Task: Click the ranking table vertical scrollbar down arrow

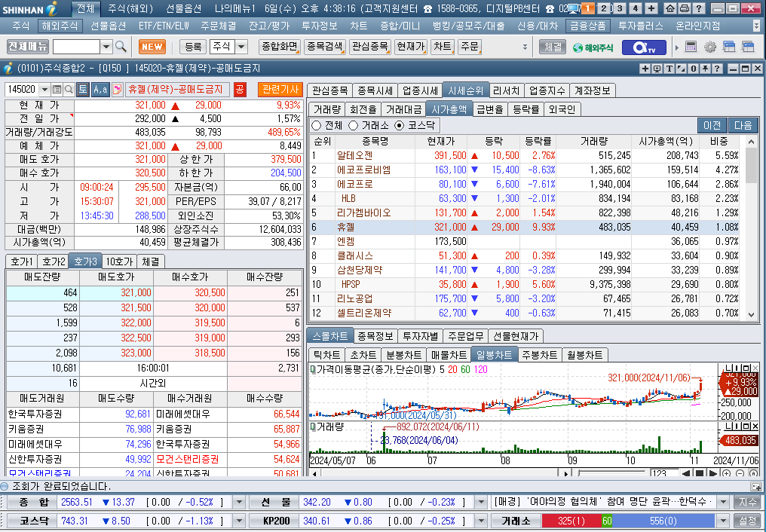Action: [x=752, y=315]
